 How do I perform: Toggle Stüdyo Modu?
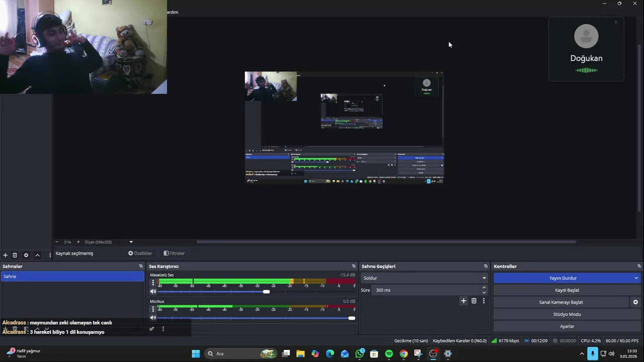click(x=567, y=314)
